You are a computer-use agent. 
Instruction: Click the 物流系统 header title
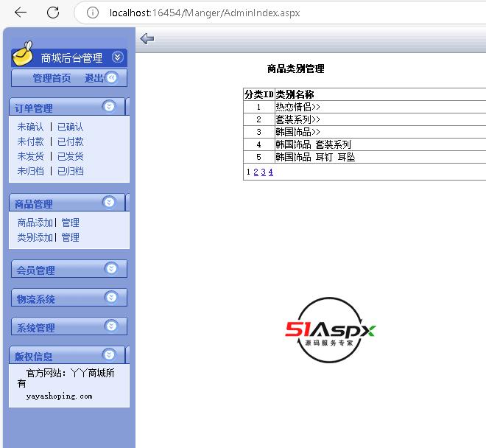tap(35, 299)
